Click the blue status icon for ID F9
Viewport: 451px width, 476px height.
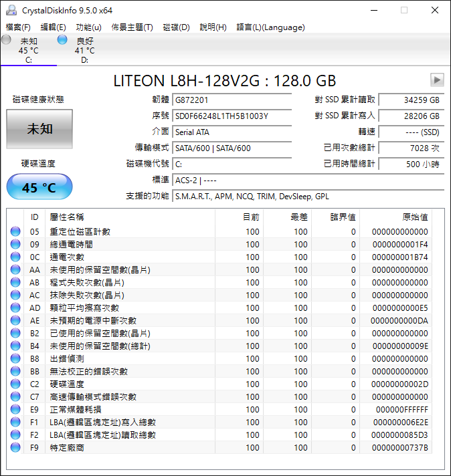pos(15,448)
